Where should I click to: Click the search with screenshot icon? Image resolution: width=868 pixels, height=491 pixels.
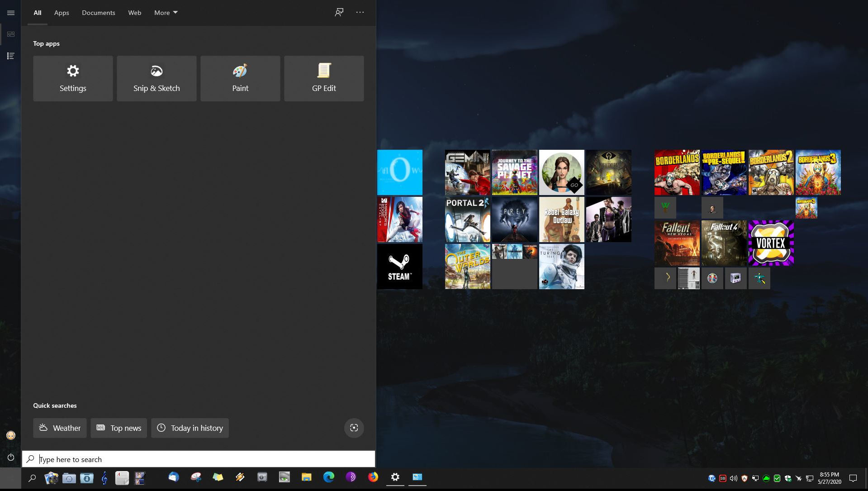click(x=354, y=428)
